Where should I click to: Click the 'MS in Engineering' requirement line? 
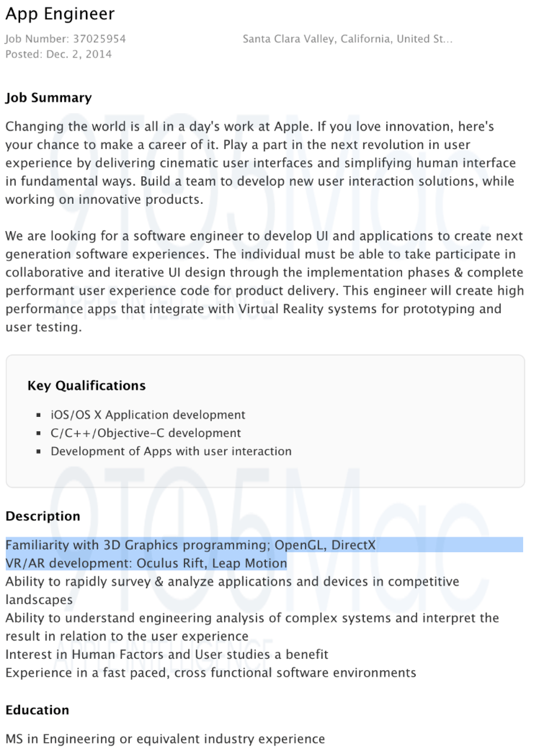(x=165, y=739)
